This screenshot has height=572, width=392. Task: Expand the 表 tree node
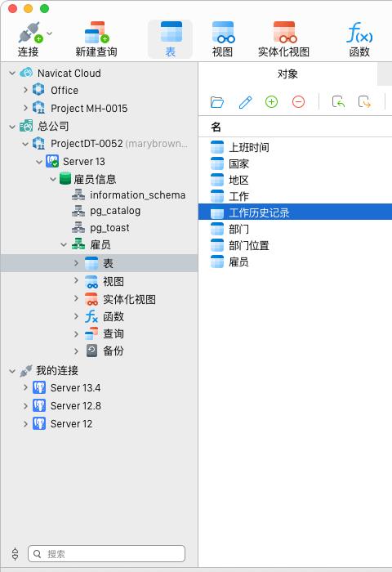76,262
